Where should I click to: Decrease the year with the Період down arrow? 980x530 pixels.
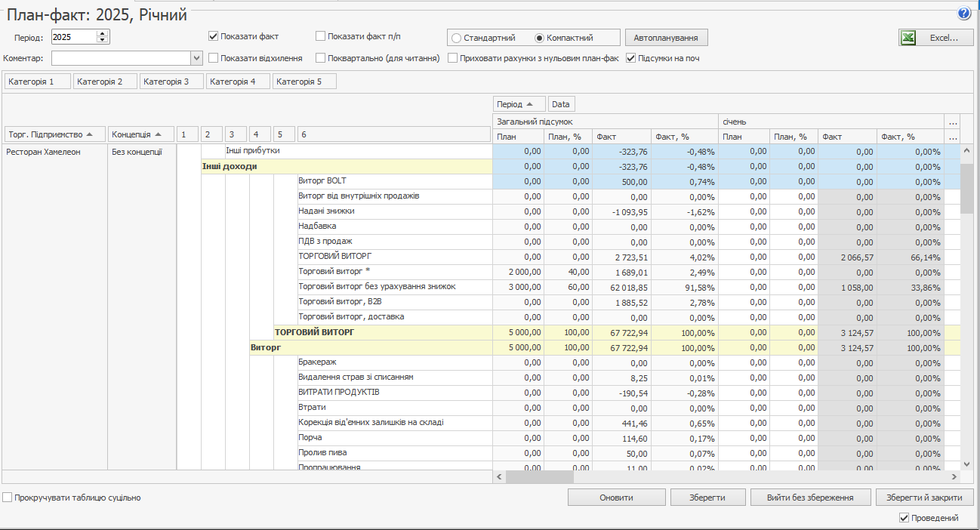(103, 40)
